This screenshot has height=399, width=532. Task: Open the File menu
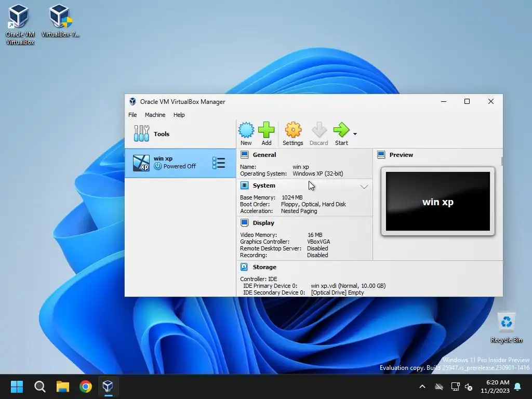click(132, 115)
